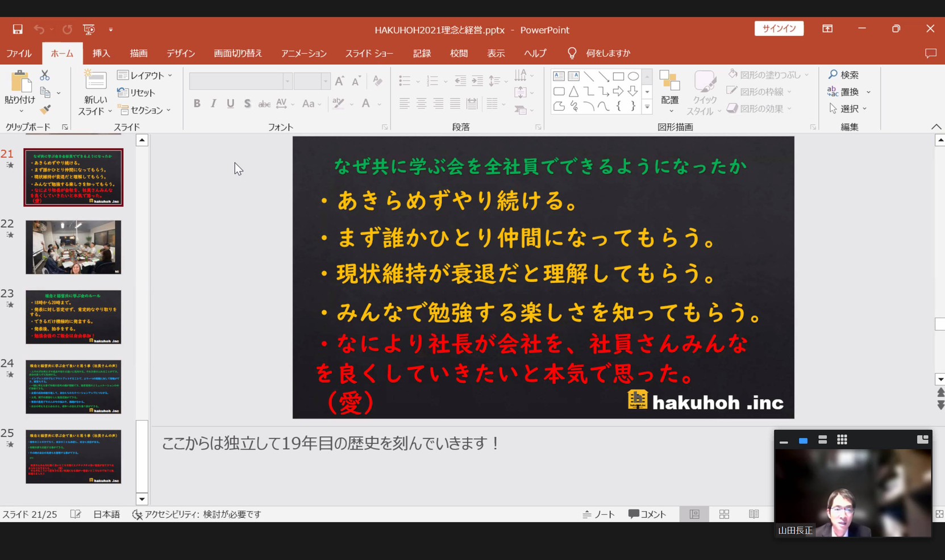Click the Cut scissors icon
Viewport: 945px width, 560px height.
click(x=45, y=75)
